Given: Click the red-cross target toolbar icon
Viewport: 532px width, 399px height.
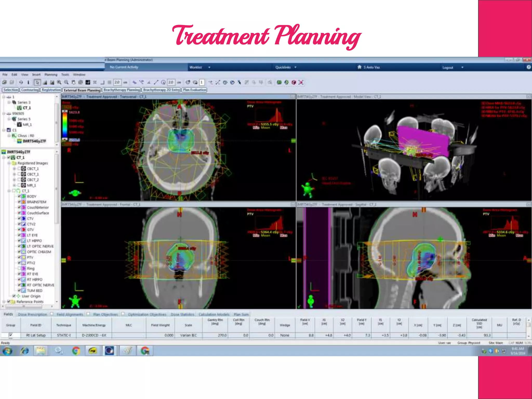Looking at the screenshot, I should (x=301, y=82).
